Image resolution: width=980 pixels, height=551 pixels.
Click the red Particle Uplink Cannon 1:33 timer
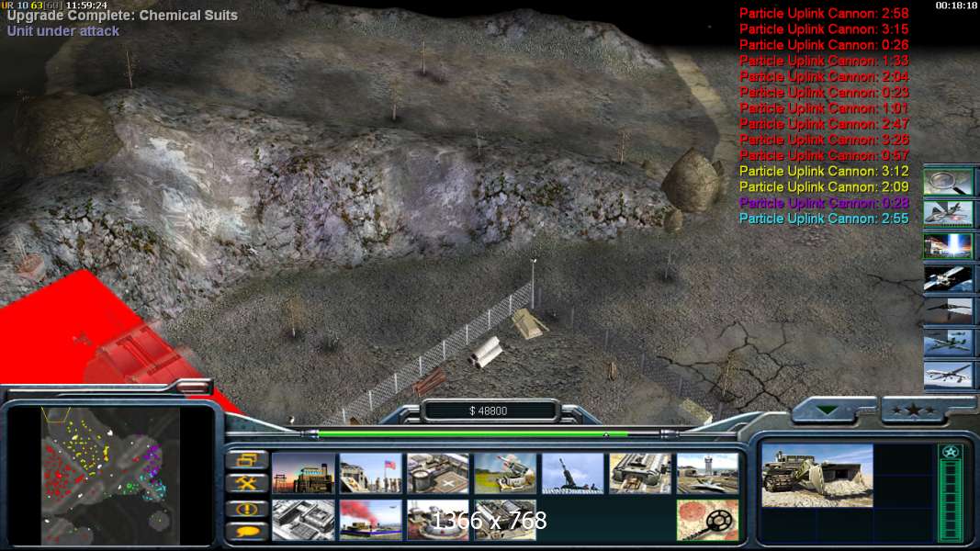click(824, 61)
